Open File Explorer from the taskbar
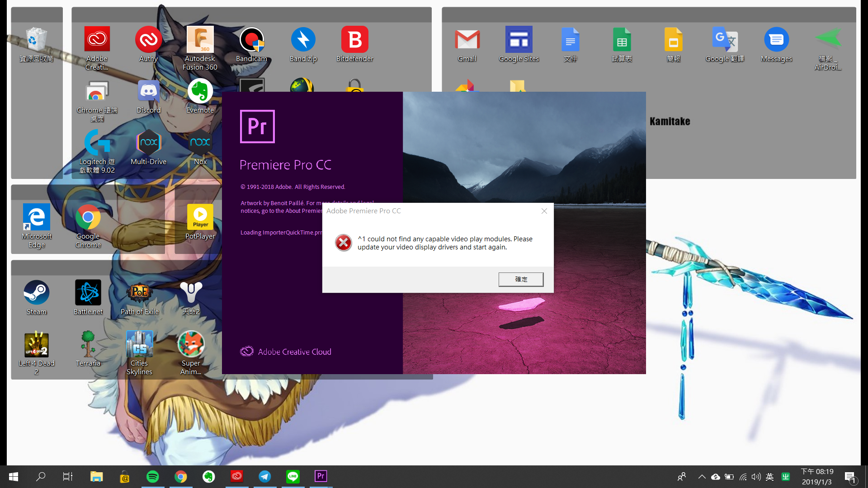868x488 pixels. point(96,476)
